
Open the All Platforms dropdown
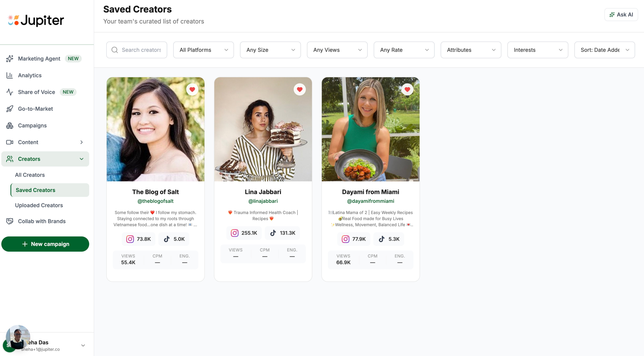pos(203,50)
